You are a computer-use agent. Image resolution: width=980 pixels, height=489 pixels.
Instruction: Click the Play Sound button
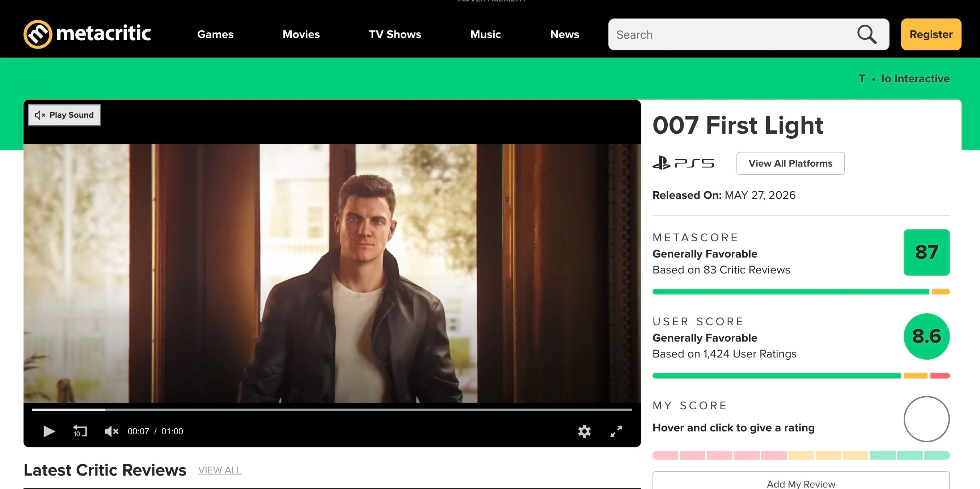[64, 115]
